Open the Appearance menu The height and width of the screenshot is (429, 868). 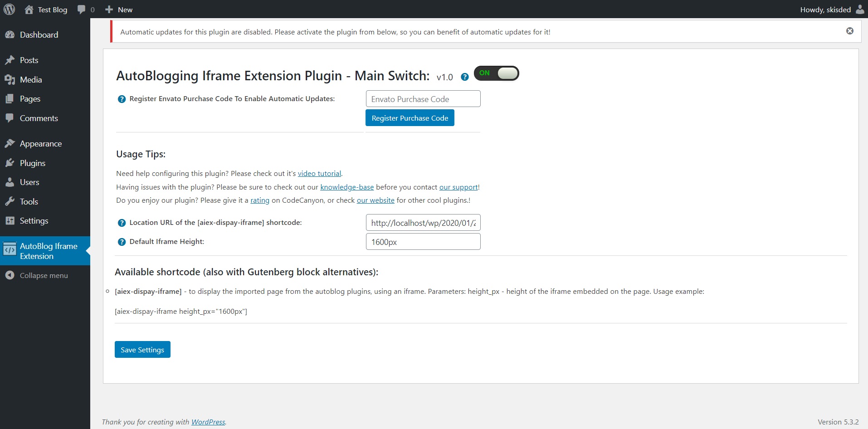click(45, 143)
